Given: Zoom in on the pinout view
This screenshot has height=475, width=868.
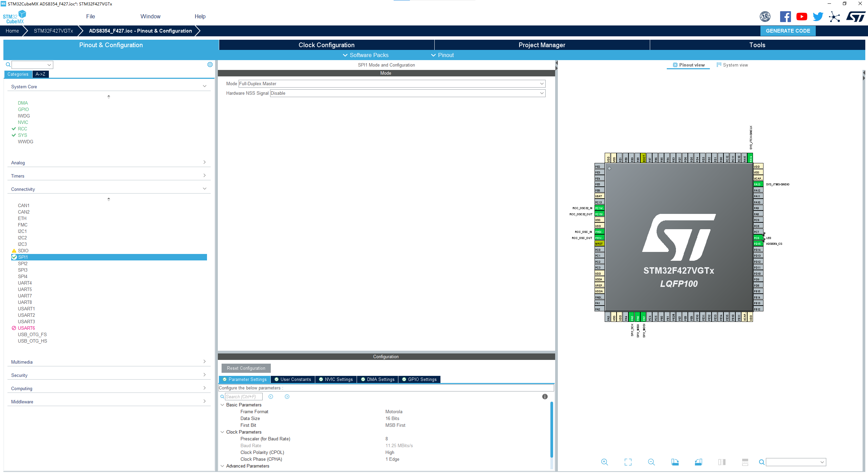Looking at the screenshot, I should 604,462.
